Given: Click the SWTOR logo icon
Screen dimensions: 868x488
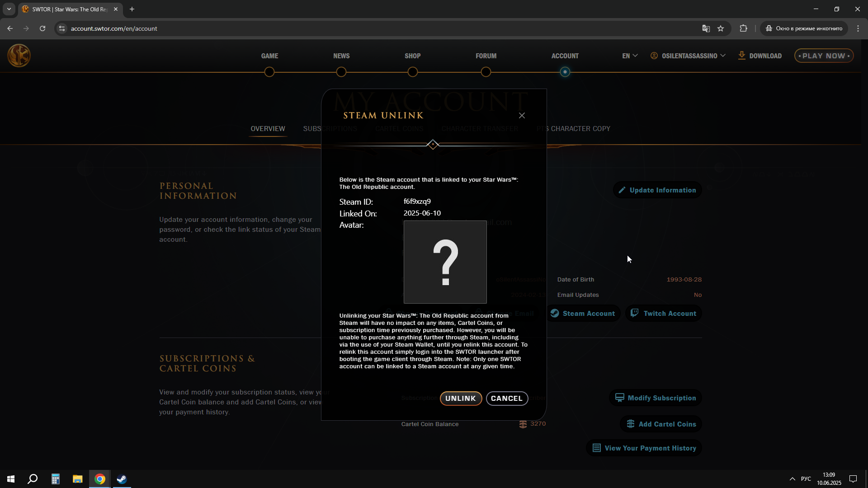Looking at the screenshot, I should 19,56.
